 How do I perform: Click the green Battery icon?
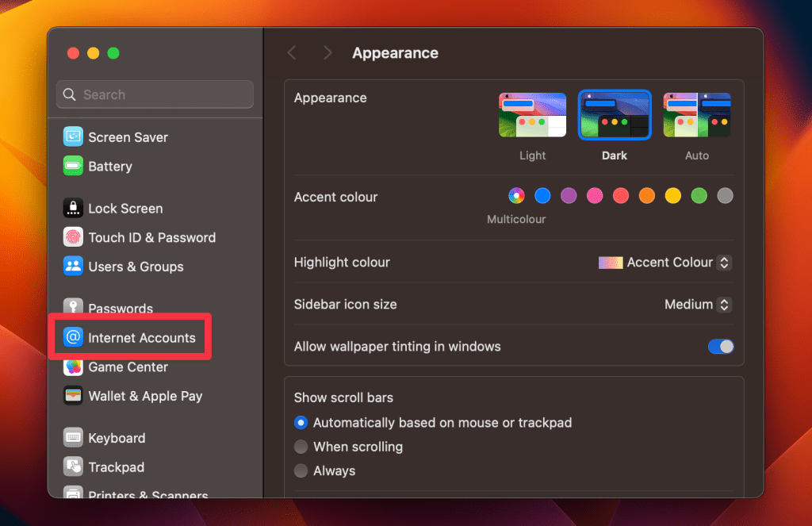click(x=73, y=166)
